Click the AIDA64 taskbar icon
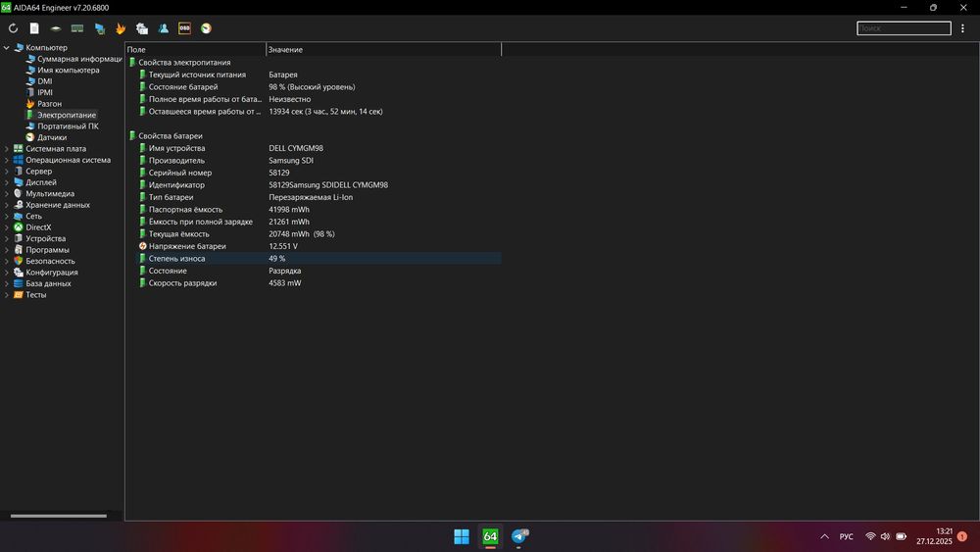 (x=490, y=536)
